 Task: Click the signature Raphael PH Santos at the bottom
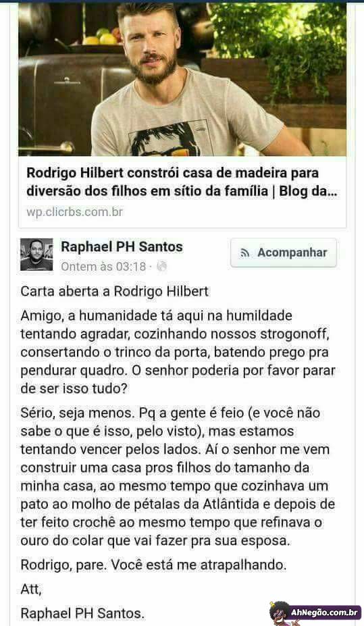[x=82, y=613]
